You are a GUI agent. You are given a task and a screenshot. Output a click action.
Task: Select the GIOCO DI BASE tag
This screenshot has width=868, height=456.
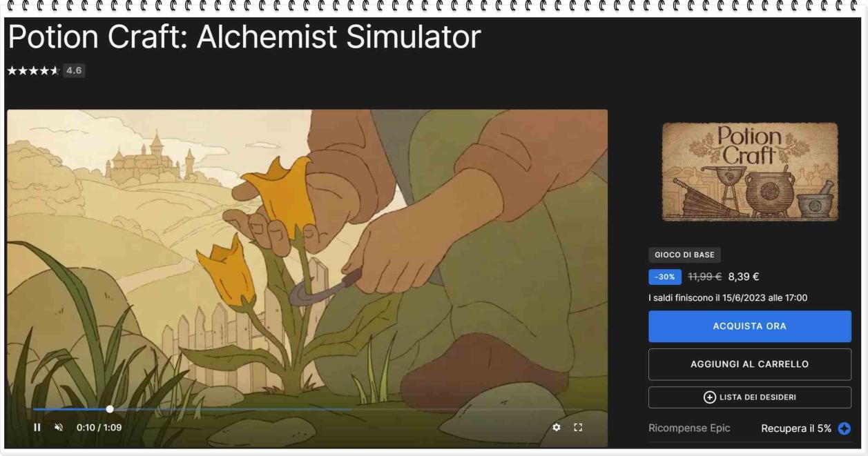[x=684, y=255]
